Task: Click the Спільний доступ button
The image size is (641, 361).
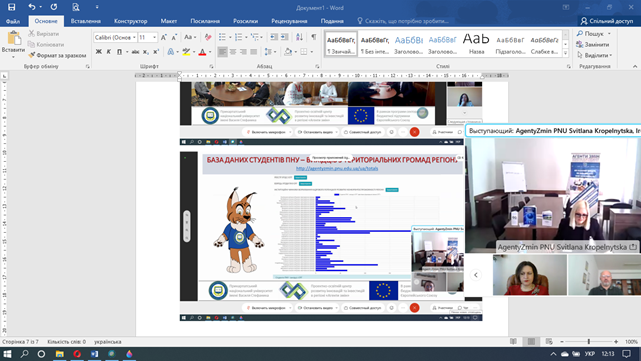Action: click(607, 21)
